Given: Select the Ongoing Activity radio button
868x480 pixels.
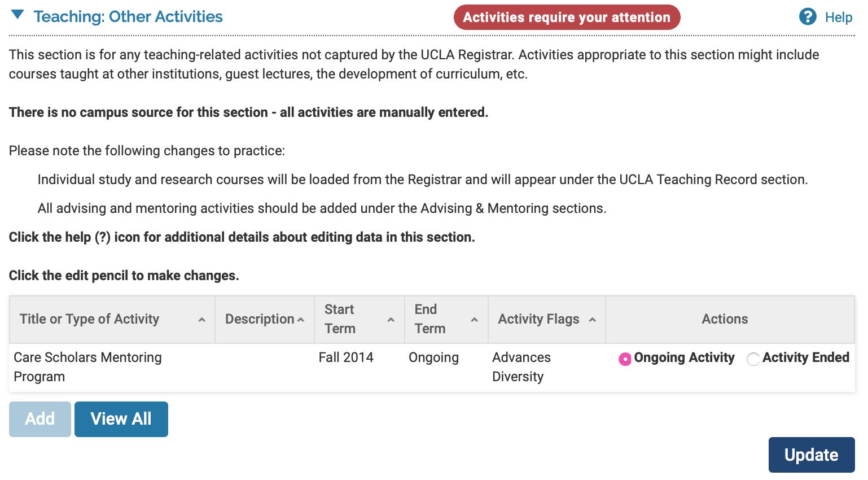Looking at the screenshot, I should pyautogui.click(x=625, y=359).
